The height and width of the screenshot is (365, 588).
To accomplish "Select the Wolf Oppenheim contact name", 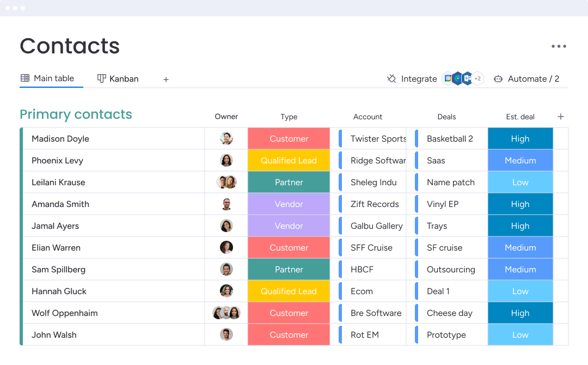I will (64, 313).
